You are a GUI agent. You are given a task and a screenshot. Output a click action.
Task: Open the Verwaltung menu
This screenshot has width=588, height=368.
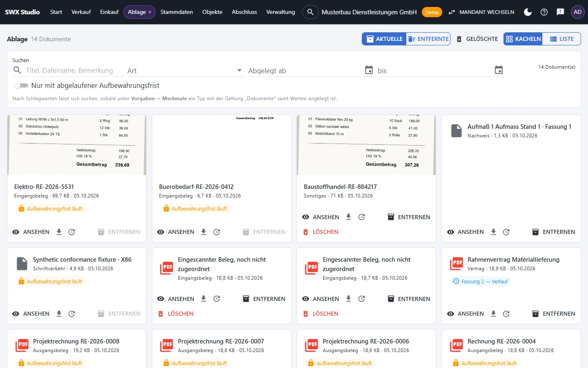point(281,12)
